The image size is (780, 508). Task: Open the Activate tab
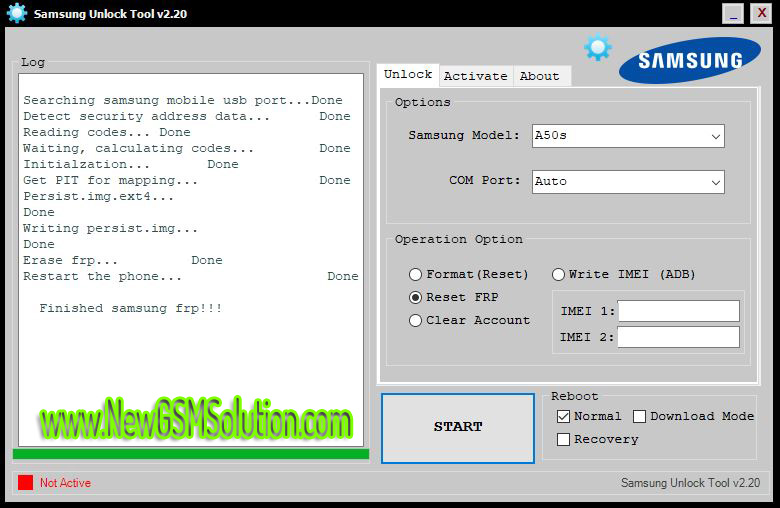click(x=476, y=76)
